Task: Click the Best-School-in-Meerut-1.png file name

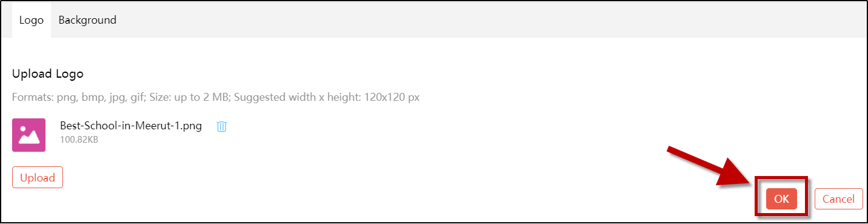Action: 131,126
